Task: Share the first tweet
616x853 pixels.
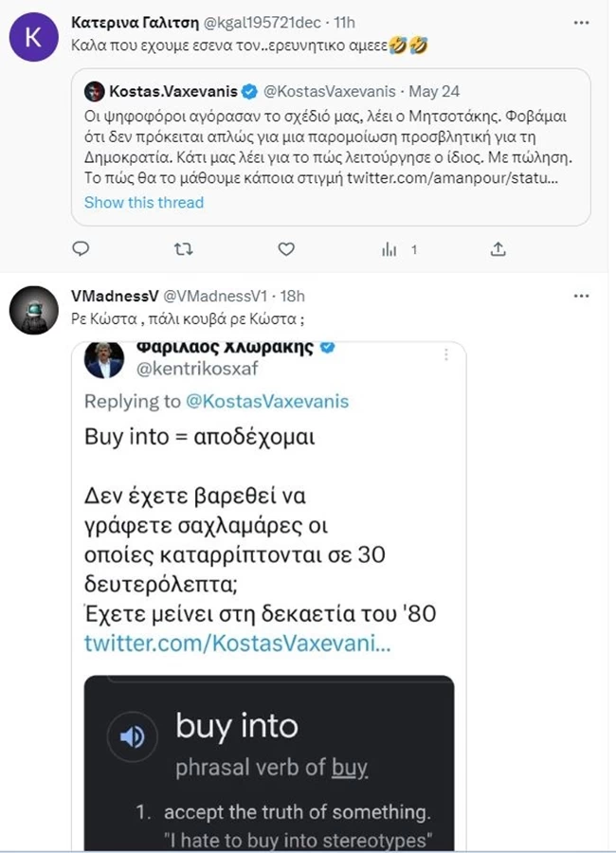Action: 498,249
